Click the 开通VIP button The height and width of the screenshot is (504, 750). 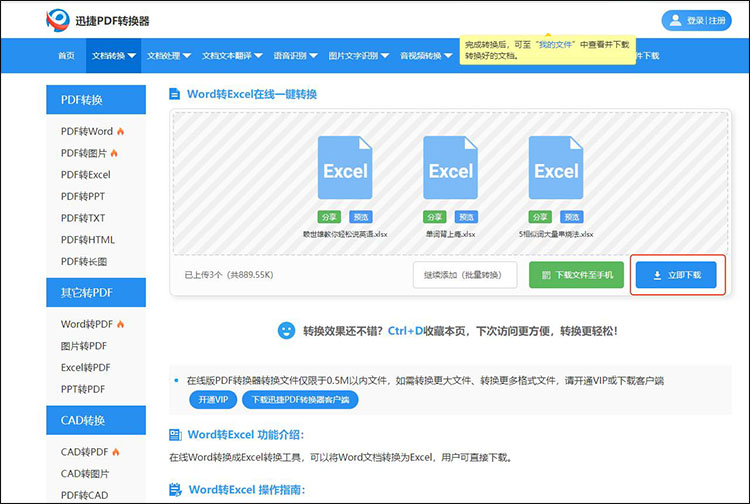[x=213, y=400]
